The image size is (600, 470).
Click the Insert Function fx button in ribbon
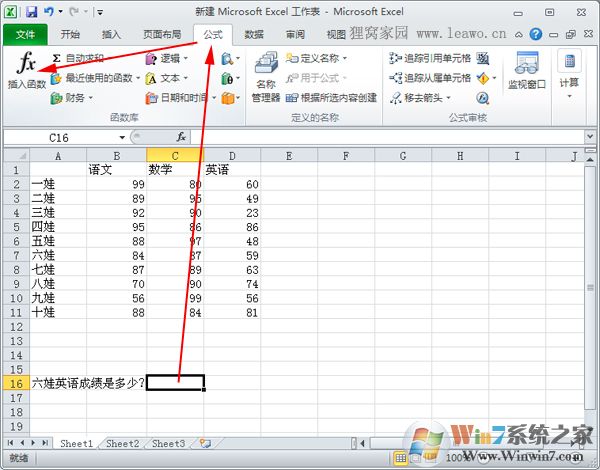click(27, 70)
